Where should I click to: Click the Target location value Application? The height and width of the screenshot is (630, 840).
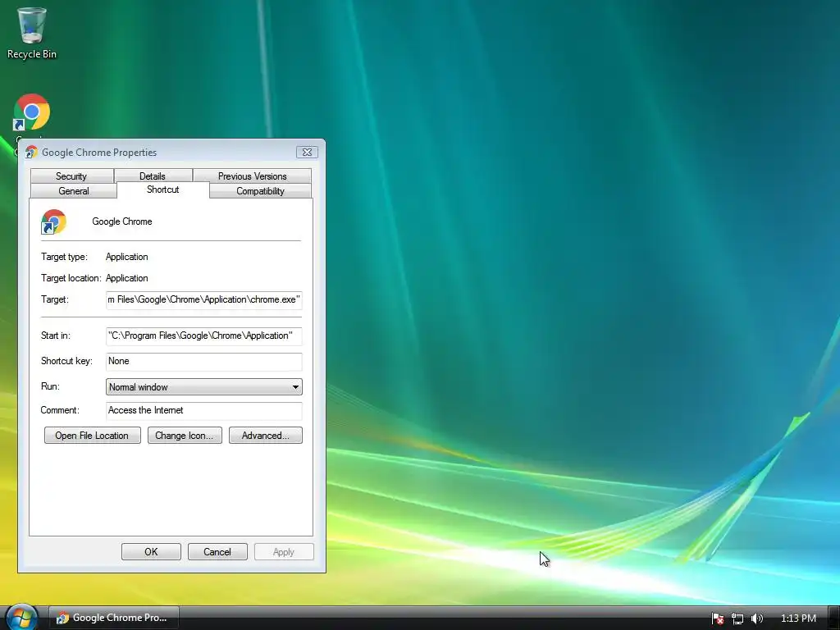127,278
